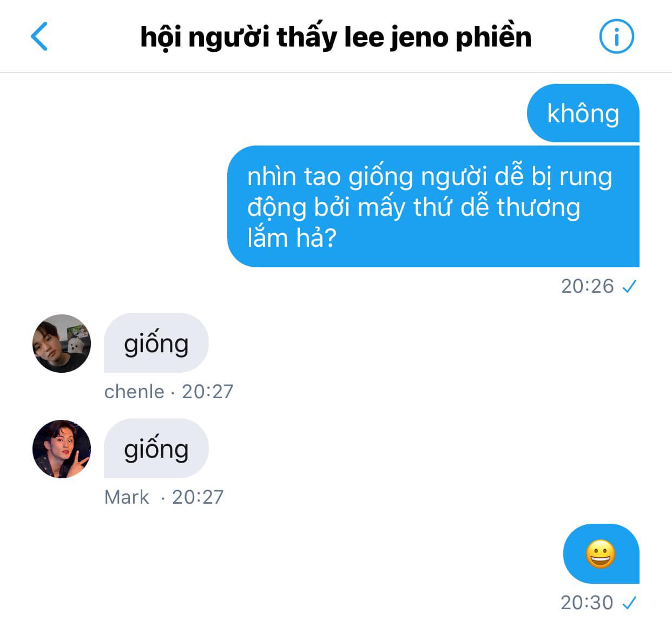Tap the 20:27 timestamp next to Mark
672x626 pixels.
[x=198, y=497]
